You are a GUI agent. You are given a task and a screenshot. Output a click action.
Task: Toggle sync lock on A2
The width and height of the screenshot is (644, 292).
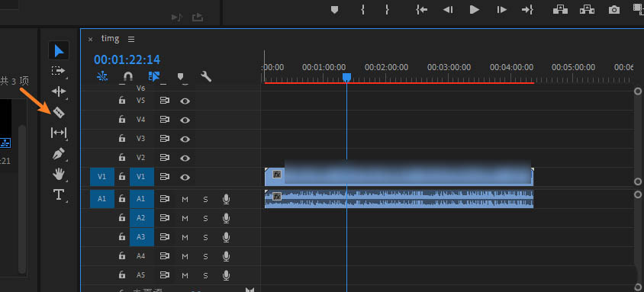tap(165, 218)
